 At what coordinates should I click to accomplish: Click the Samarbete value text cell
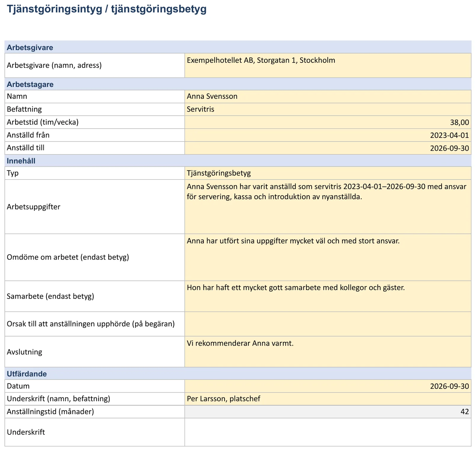coord(328,296)
